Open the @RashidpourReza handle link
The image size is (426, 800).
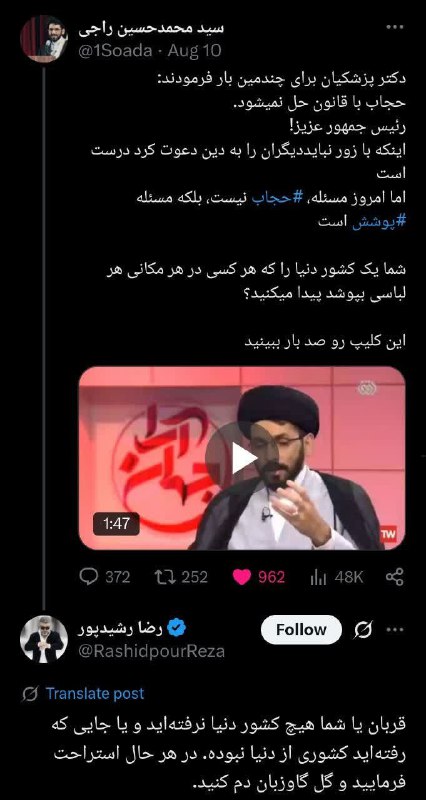151,652
